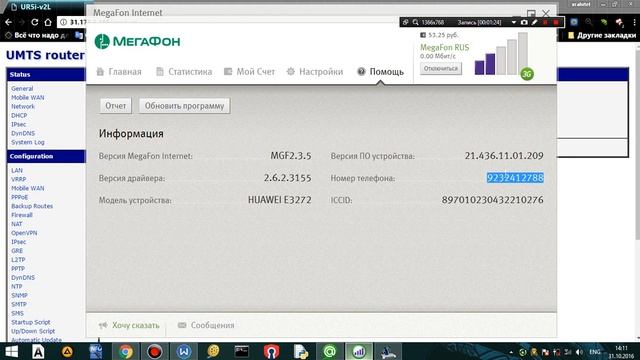Stop the screen recording

556,22
